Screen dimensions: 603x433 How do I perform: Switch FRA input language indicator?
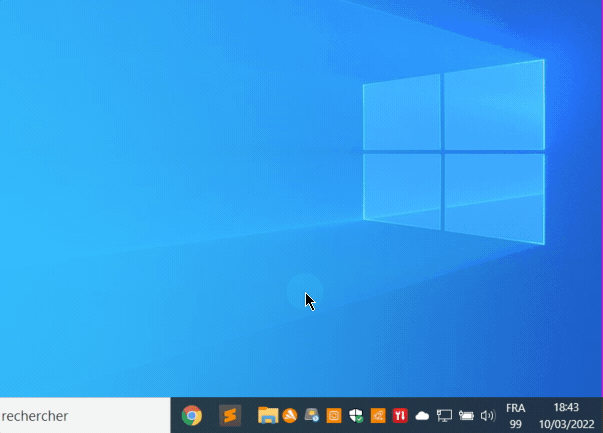click(515, 416)
